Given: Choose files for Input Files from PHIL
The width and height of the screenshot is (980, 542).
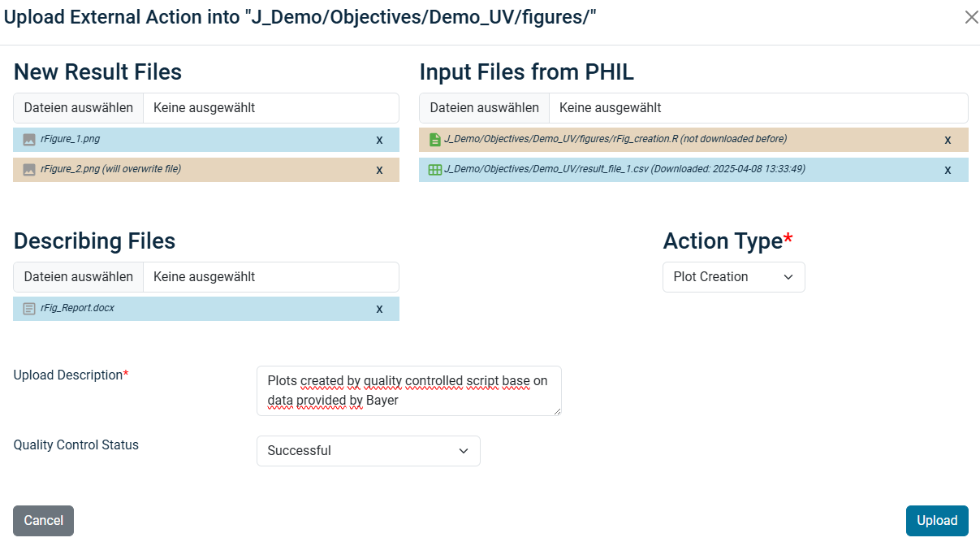Looking at the screenshot, I should 485,108.
